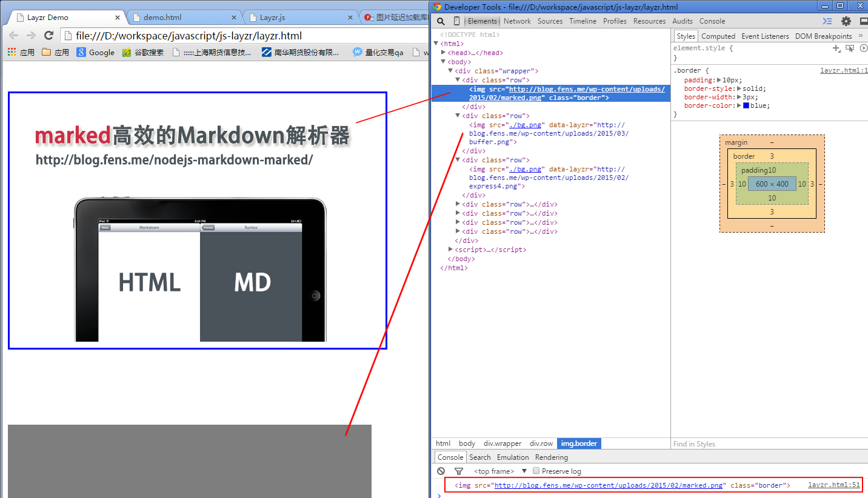Image resolution: width=868 pixels, height=498 pixels.
Task: Switch drawer to Emulation tab
Action: 513,457
